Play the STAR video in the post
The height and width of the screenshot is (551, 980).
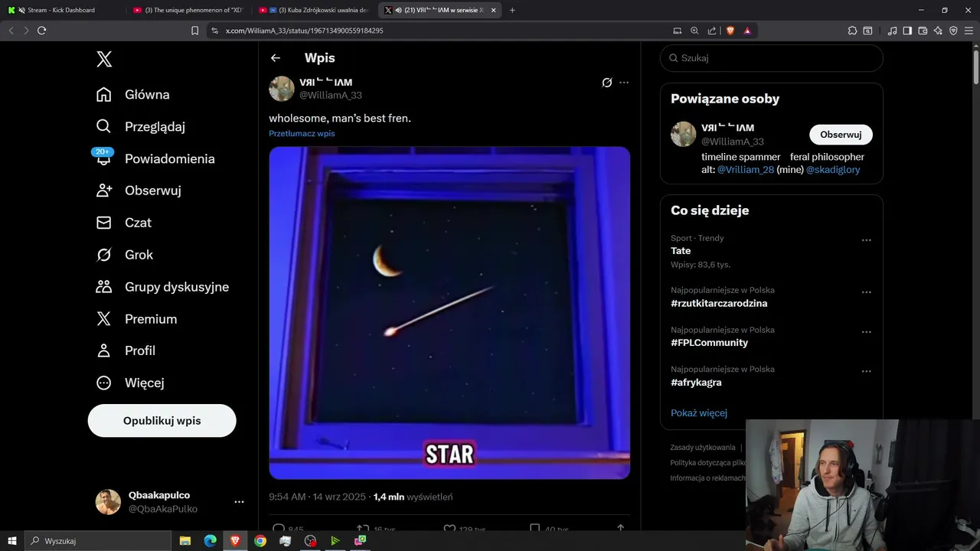[x=449, y=313]
